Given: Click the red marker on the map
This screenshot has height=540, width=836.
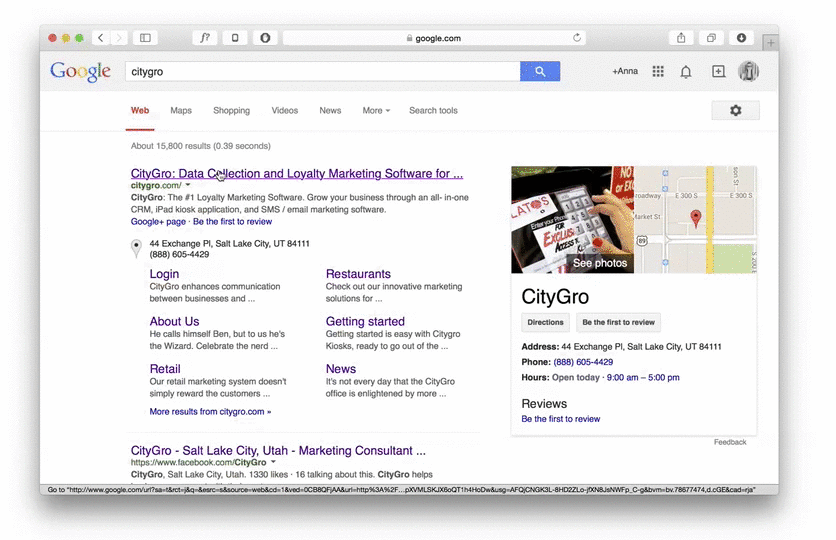Looking at the screenshot, I should (x=696, y=219).
